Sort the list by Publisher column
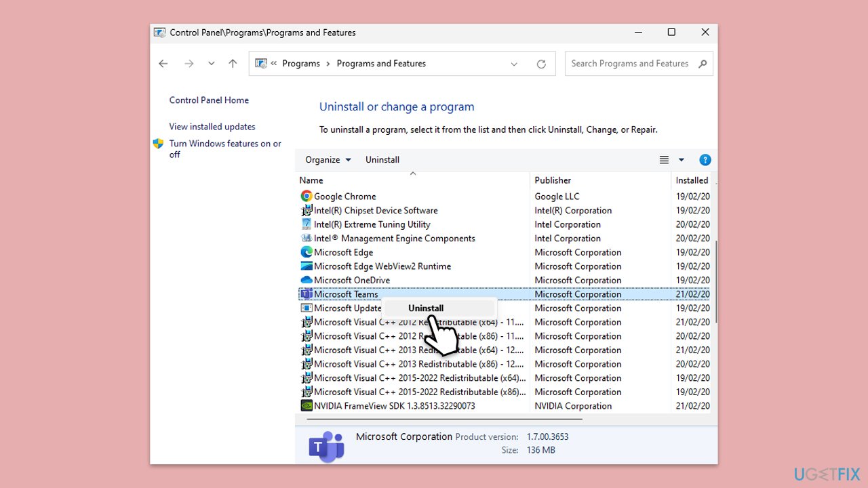Viewport: 868px width, 488px height. [x=553, y=180]
